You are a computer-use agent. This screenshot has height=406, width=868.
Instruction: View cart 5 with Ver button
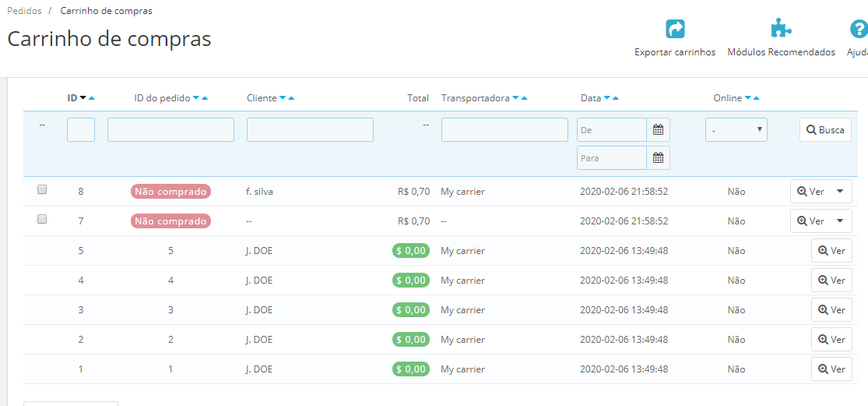coord(831,250)
